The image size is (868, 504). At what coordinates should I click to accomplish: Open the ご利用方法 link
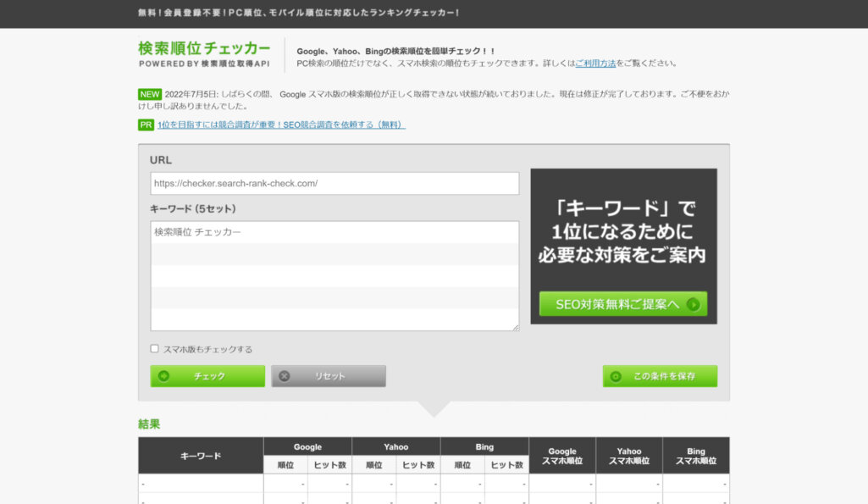pos(595,64)
